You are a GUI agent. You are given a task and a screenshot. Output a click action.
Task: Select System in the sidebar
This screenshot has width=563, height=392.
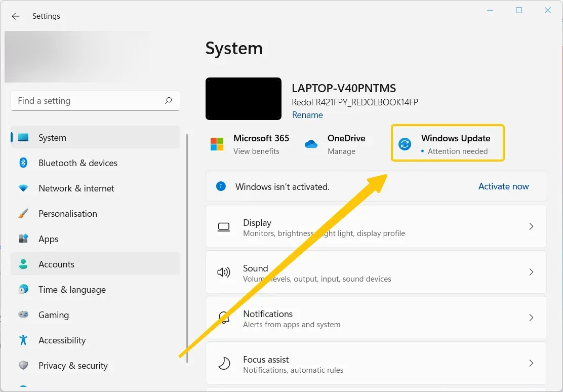(x=95, y=137)
